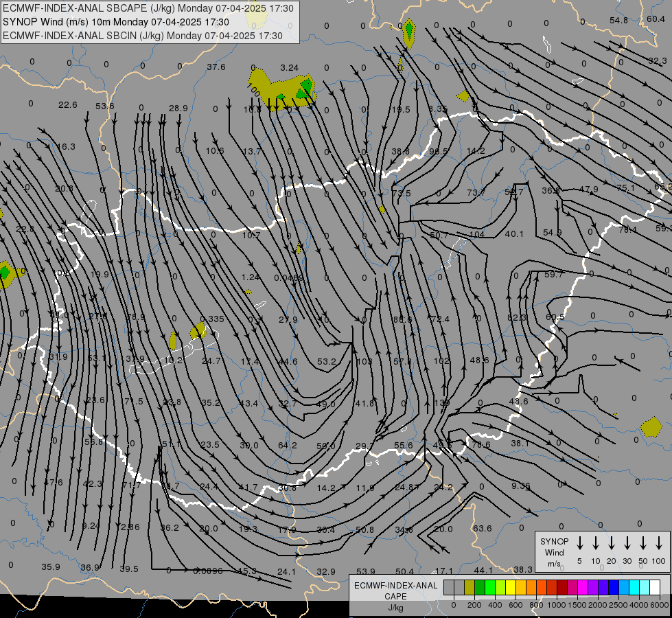Click the map value 82.3

point(516,318)
